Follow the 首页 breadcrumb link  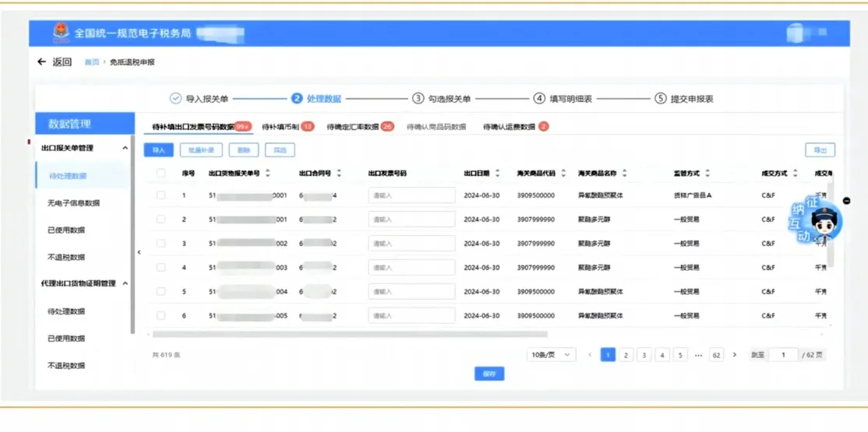(92, 62)
